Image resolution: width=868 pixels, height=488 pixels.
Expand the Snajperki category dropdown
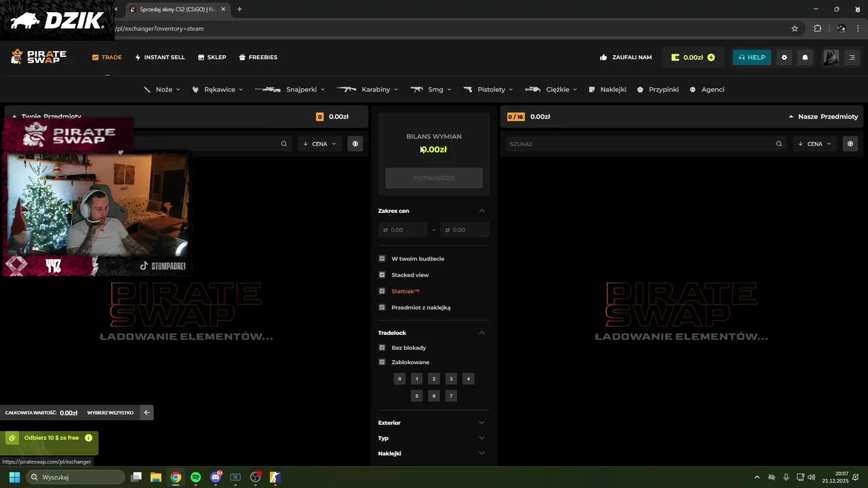pos(290,89)
